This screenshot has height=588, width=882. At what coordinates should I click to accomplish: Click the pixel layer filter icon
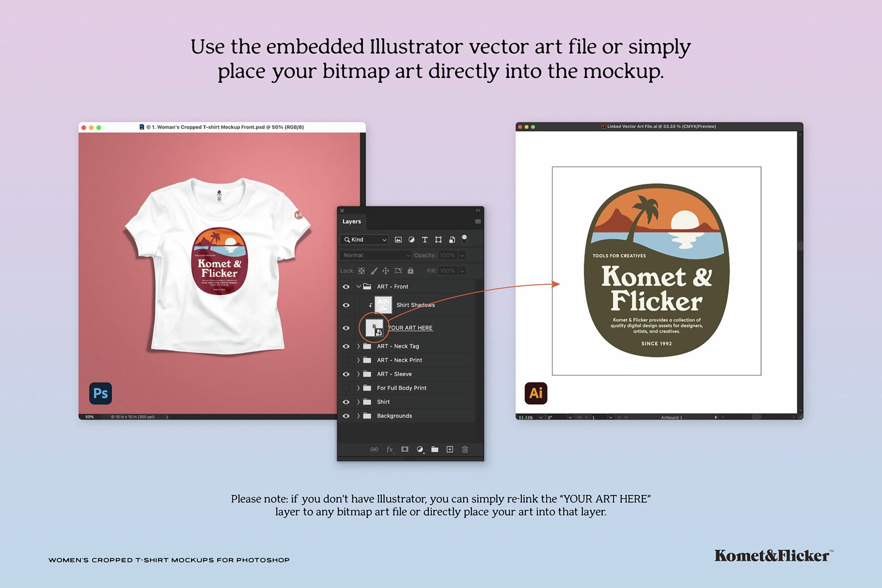point(398,240)
